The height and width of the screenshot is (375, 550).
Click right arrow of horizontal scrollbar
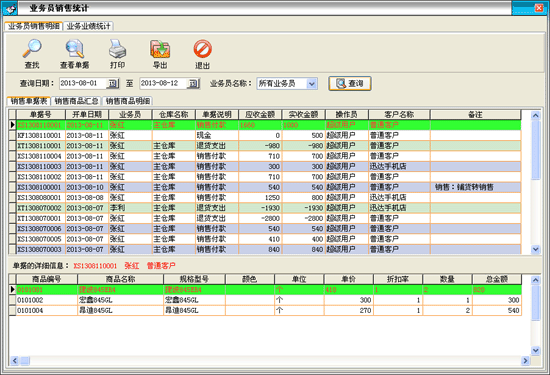coord(525,360)
